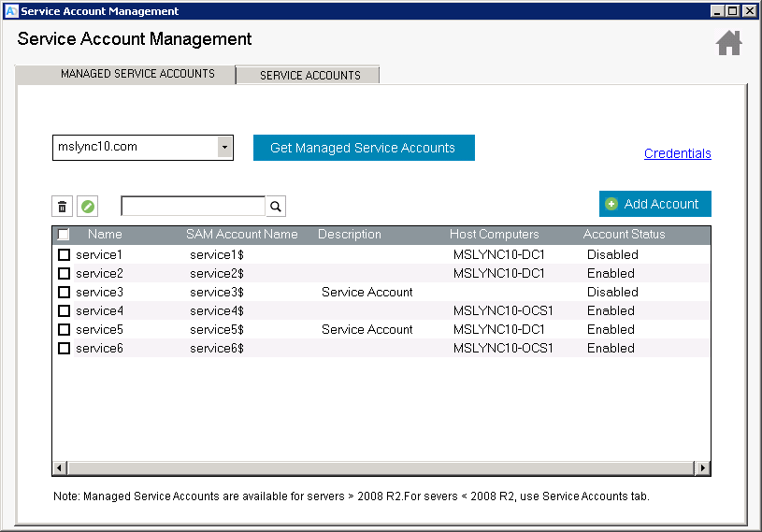This screenshot has height=532, width=762.
Task: Switch to the Service Accounts tab
Action: click(309, 76)
